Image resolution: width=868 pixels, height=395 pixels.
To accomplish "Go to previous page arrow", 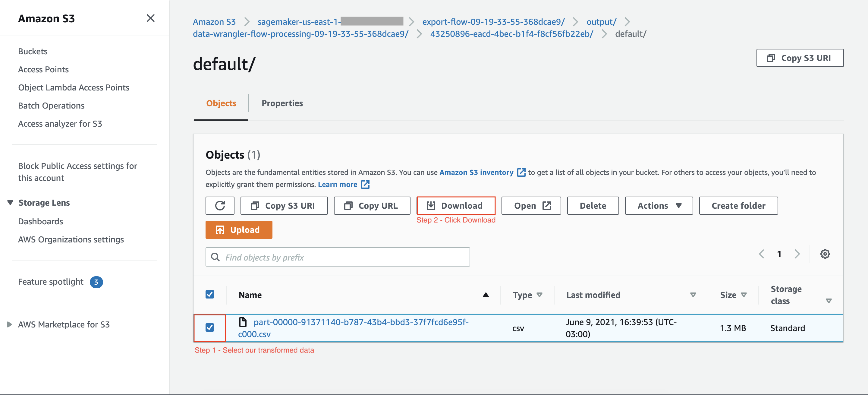I will pyautogui.click(x=762, y=254).
